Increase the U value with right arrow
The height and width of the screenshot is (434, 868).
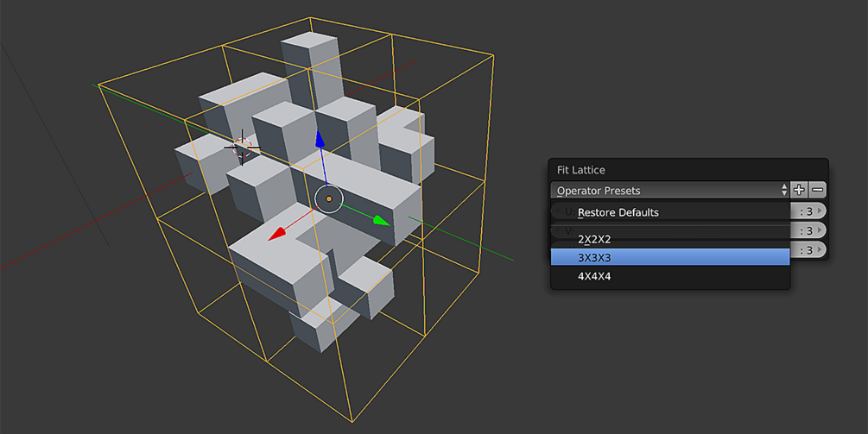pyautogui.click(x=820, y=211)
